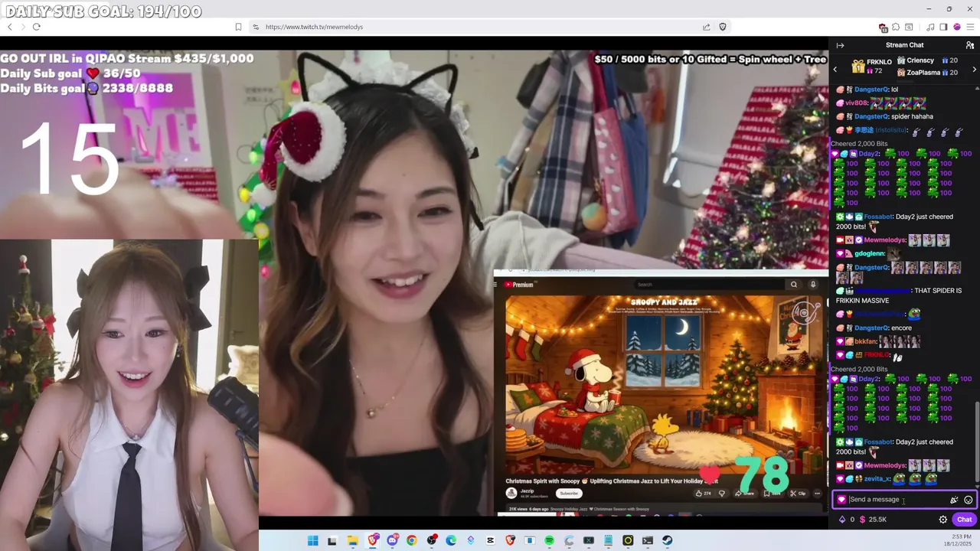
Task: Click the chat scrollbar
Action: pos(977,444)
